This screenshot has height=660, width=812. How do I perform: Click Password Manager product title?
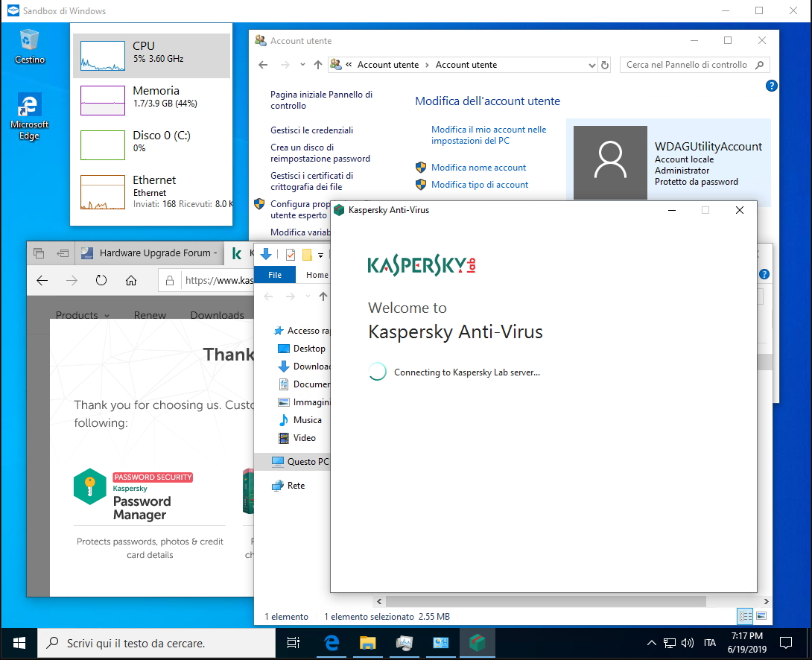point(142,508)
